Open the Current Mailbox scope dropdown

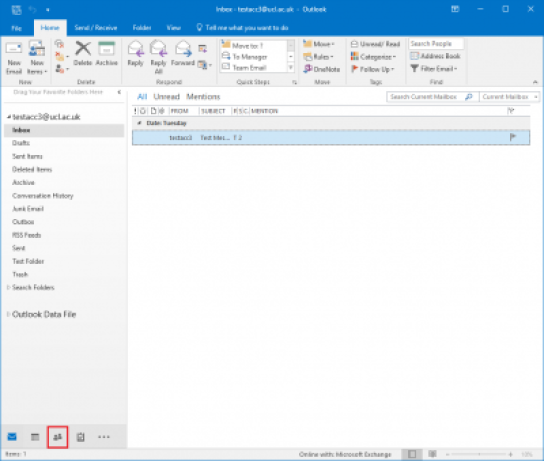[509, 97]
